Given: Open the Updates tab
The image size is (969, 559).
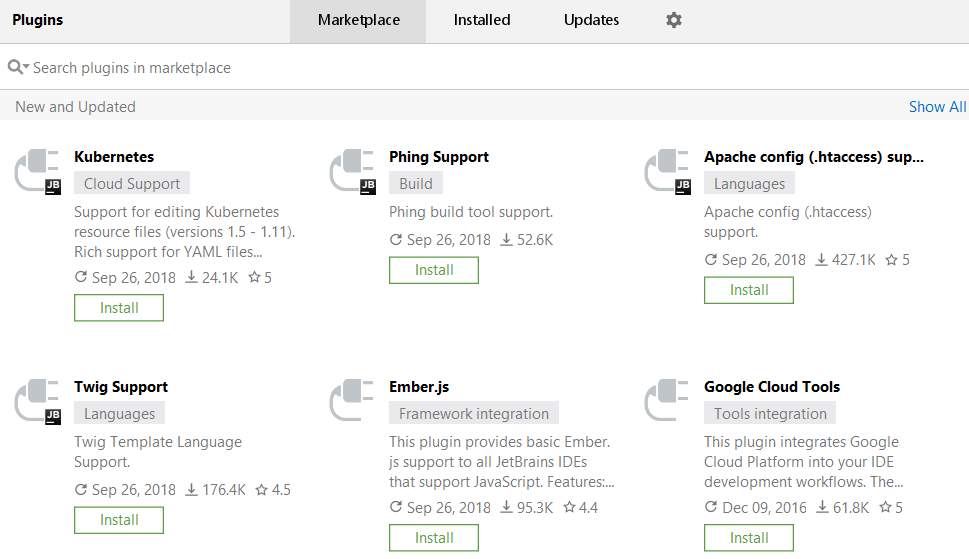Looking at the screenshot, I should click(591, 21).
